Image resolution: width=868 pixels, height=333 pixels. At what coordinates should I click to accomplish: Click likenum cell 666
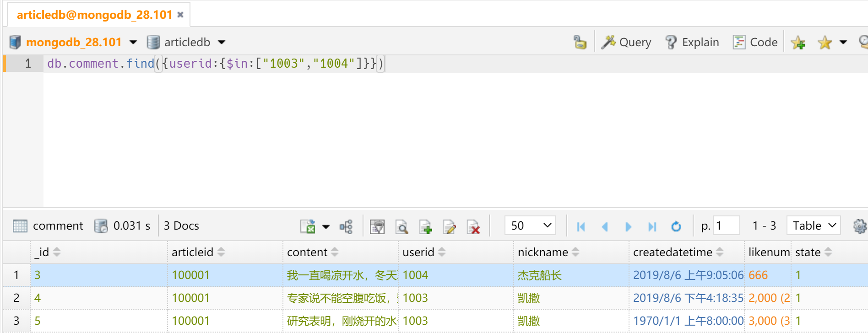pos(768,275)
